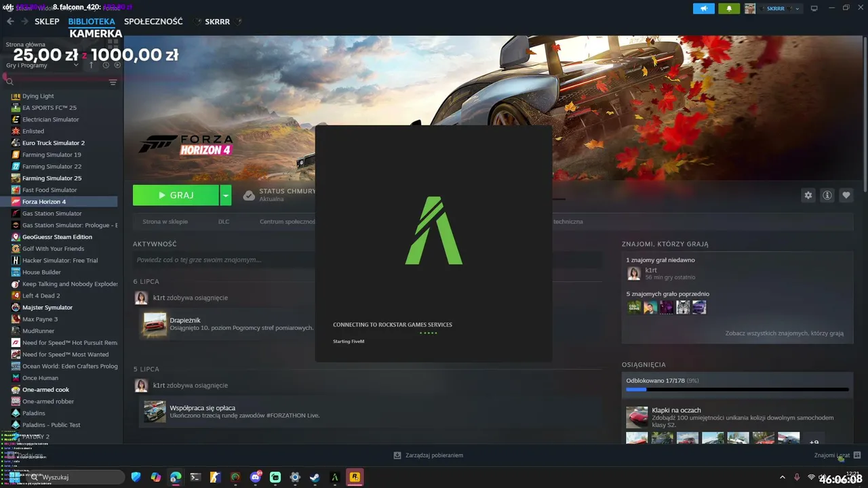Screen dimensions: 868x488
Task: Open settings gear app on taskbar
Action: 295,477
